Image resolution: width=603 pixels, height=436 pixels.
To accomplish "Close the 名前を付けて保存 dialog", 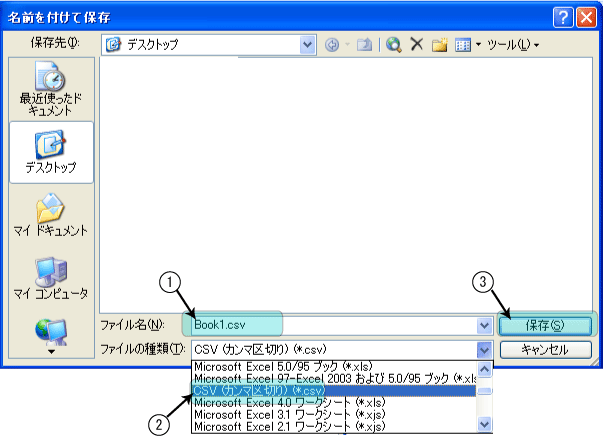I will coord(586,17).
